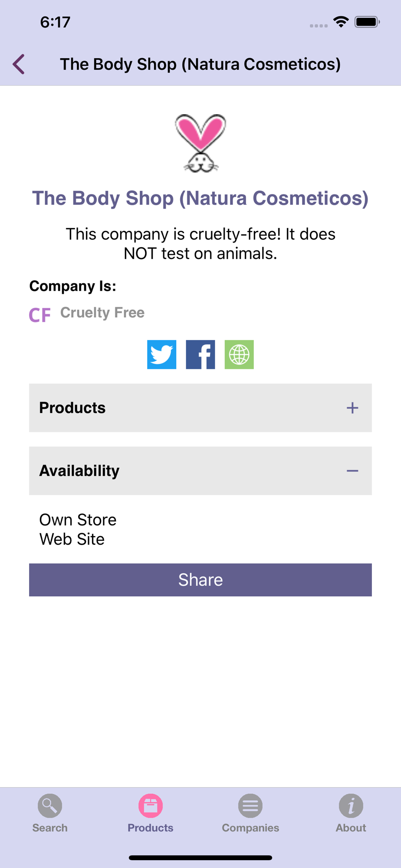
Task: Tap the back arrow icon
Action: tap(19, 64)
